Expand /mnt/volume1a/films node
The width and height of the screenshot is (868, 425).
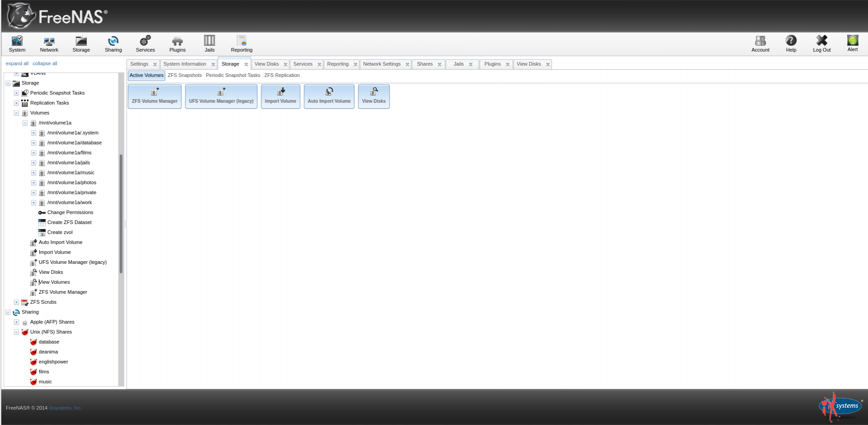tap(33, 153)
